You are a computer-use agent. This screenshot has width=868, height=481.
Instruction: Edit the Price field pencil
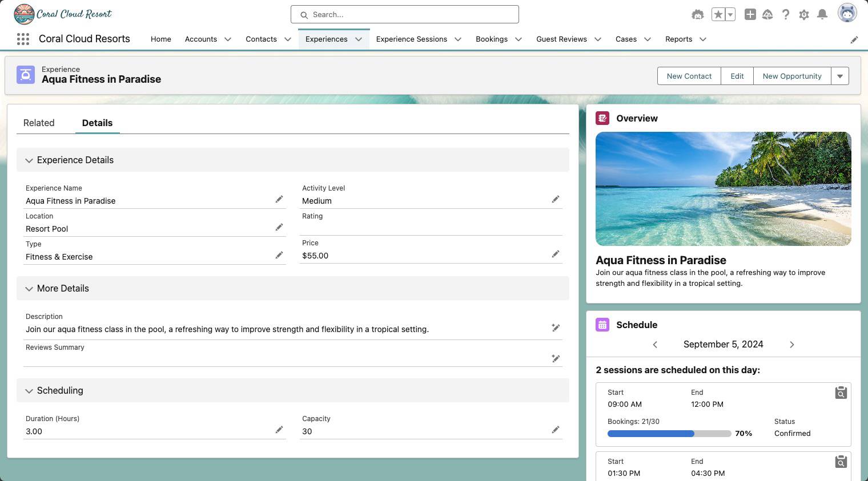point(556,254)
